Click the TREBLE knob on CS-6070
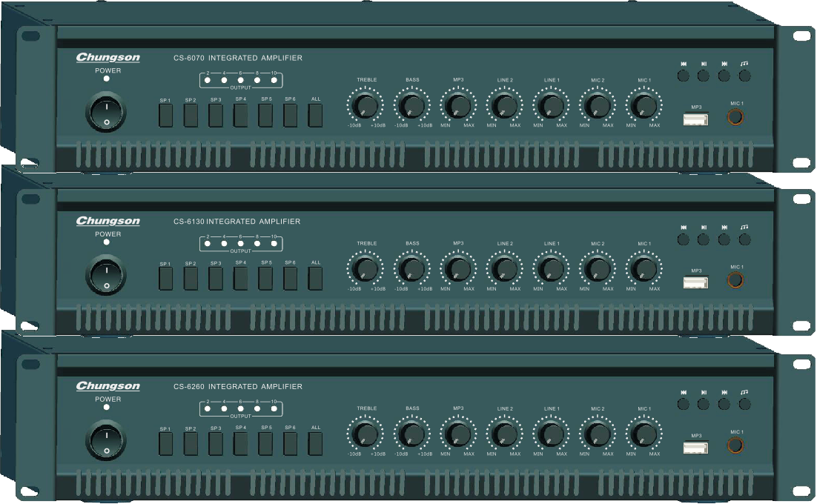This screenshot has width=817, height=504. [x=365, y=106]
